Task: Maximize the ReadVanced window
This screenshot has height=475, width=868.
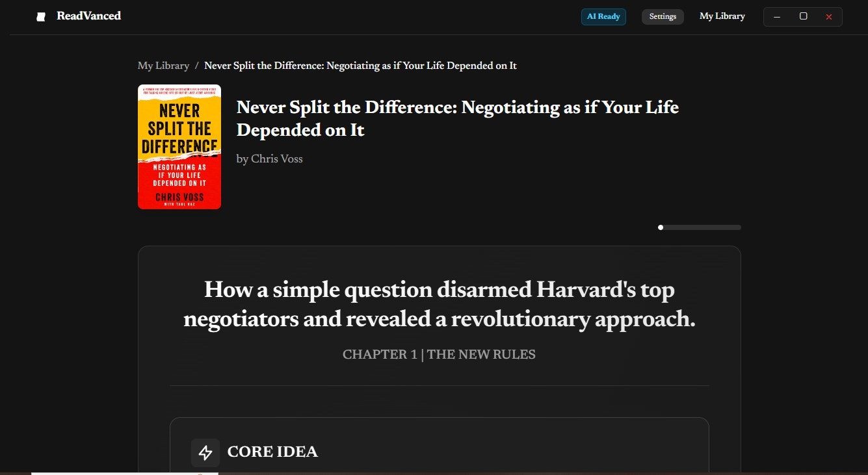Action: [x=803, y=16]
